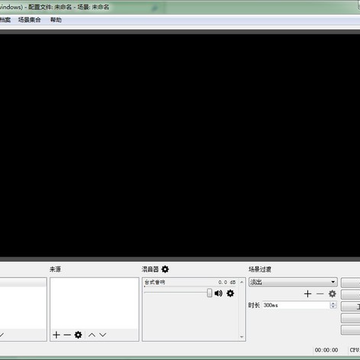360x360 pixels.
Task: Click the 0.0 dB level readout
Action: (x=227, y=282)
